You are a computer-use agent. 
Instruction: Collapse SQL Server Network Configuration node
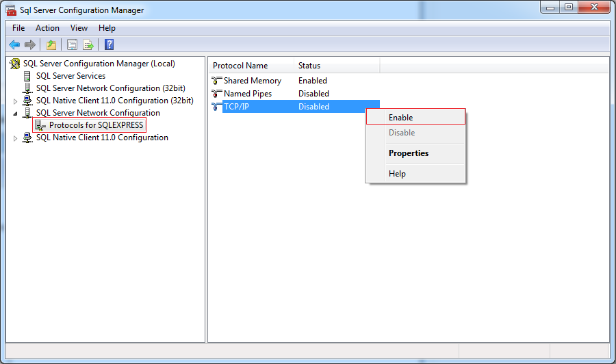coord(15,114)
